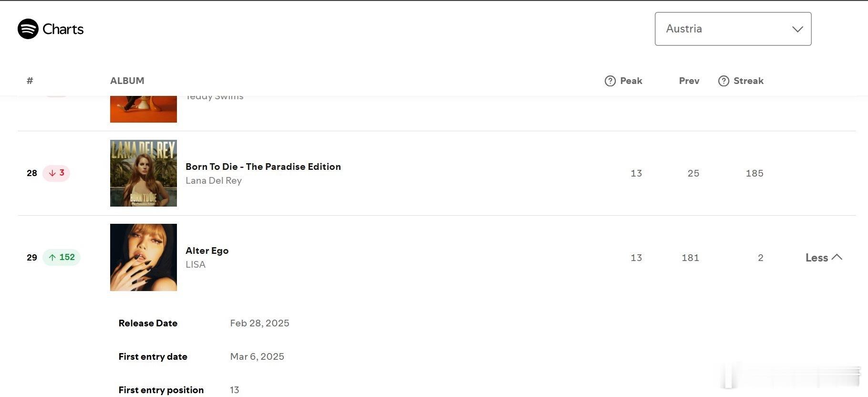Click the Peak column header label

pyautogui.click(x=631, y=81)
